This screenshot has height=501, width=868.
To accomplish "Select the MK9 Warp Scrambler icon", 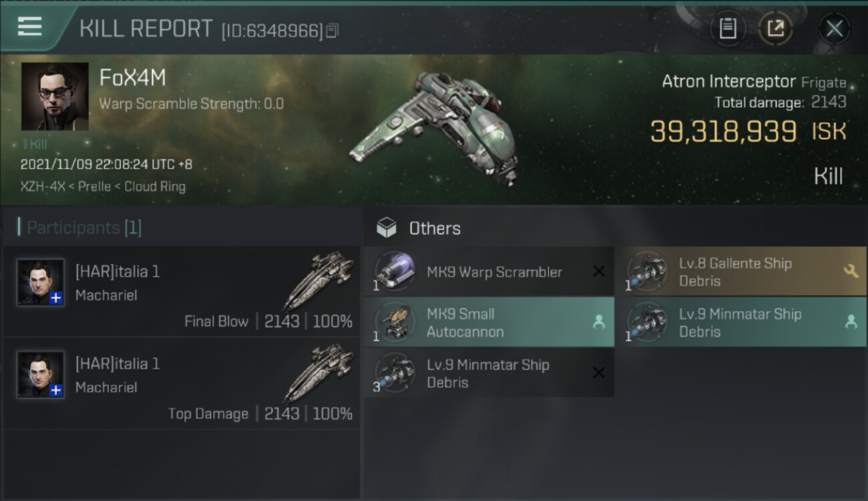I will pyautogui.click(x=395, y=271).
